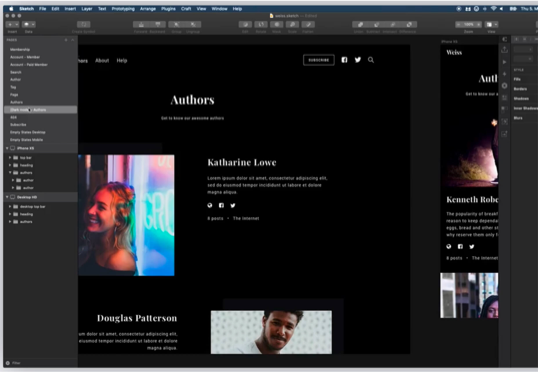
Task: Click the Twitter icon in header
Action: [x=358, y=60]
